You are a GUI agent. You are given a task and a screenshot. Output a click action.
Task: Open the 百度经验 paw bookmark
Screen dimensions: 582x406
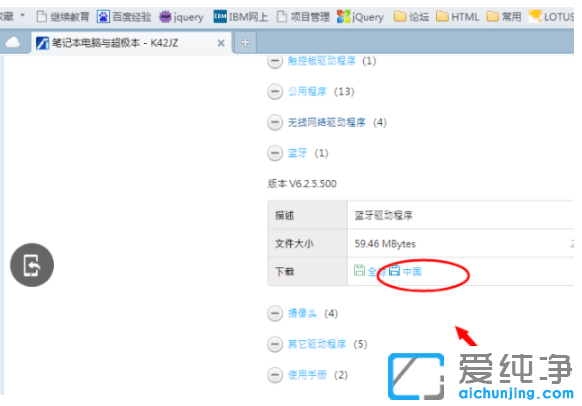tap(124, 17)
